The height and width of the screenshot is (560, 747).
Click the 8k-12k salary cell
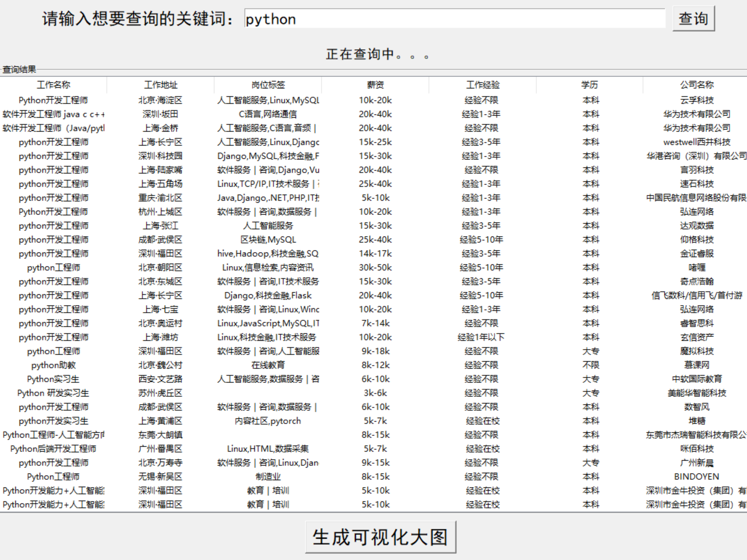click(x=375, y=365)
